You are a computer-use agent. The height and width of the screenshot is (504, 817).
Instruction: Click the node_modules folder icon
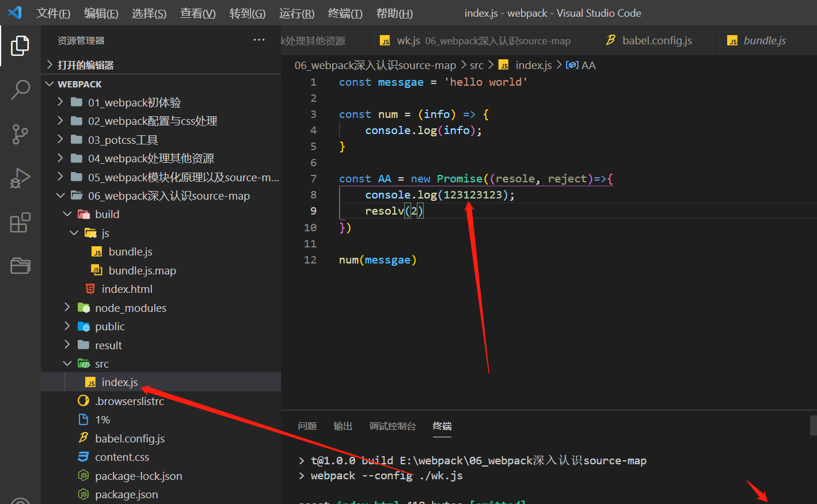click(84, 308)
